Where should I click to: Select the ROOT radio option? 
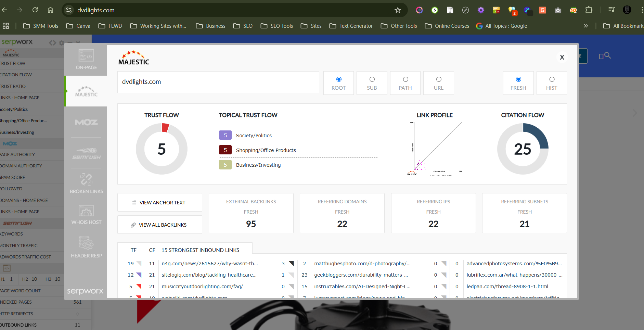pos(339,79)
